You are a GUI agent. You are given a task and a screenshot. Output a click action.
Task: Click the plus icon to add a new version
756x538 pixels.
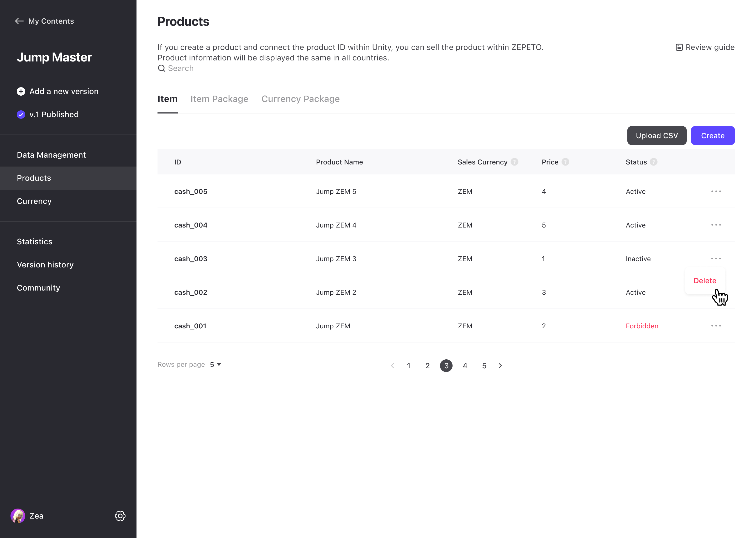[x=21, y=91]
